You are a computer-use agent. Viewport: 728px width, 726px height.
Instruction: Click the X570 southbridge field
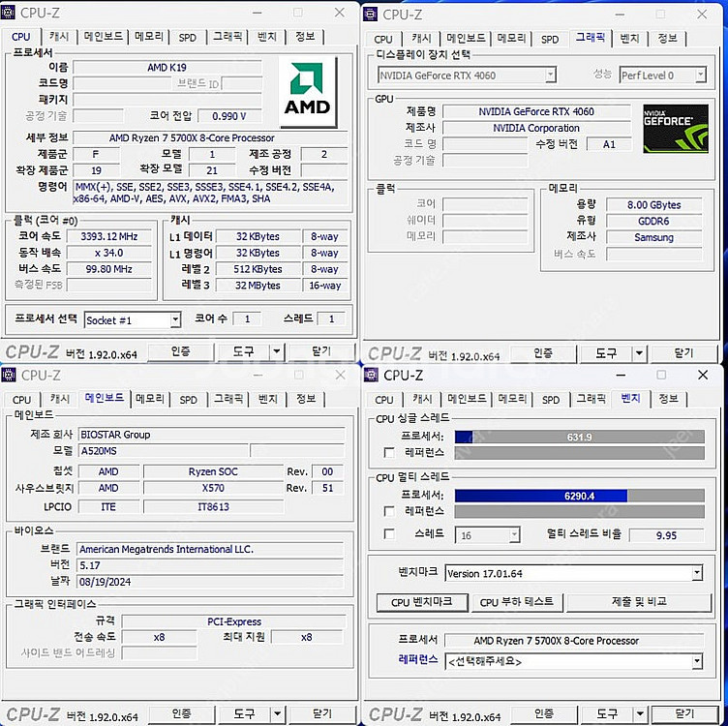213,488
